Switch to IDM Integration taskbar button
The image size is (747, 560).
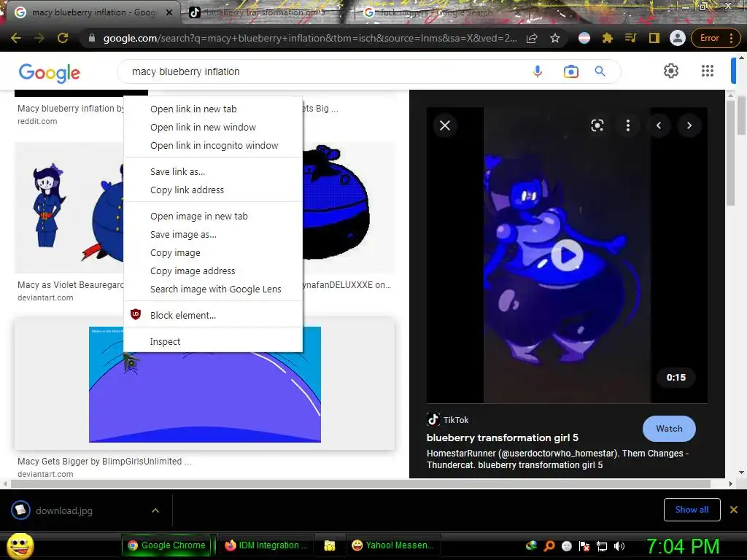266,545
